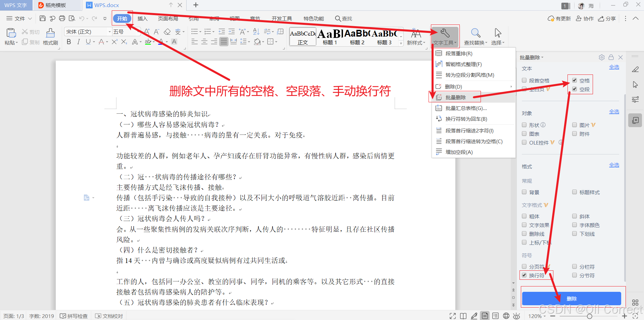Viewport: 644px width, 320px height.
Task: Check the 图表 (charts) checkbox
Action: (524, 134)
